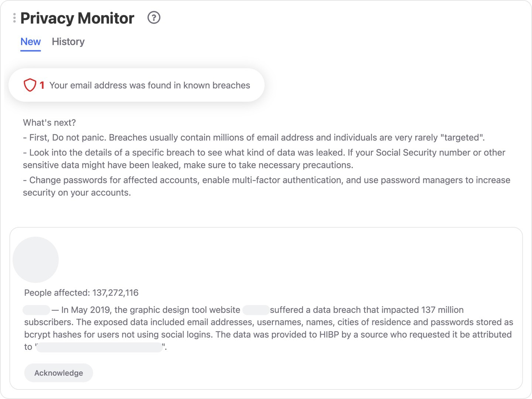
Task: Click the redacted website name in the description
Action: [256, 310]
